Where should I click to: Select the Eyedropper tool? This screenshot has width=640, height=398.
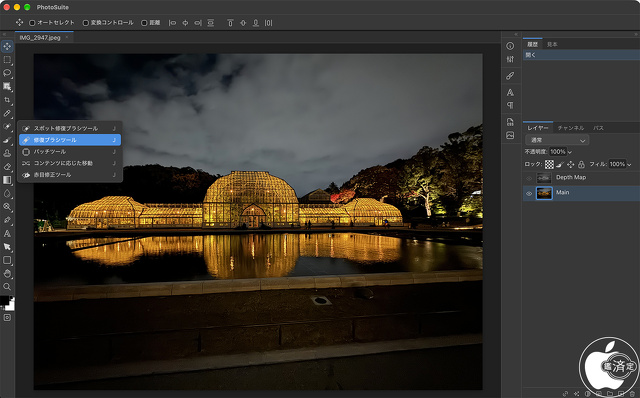point(7,113)
